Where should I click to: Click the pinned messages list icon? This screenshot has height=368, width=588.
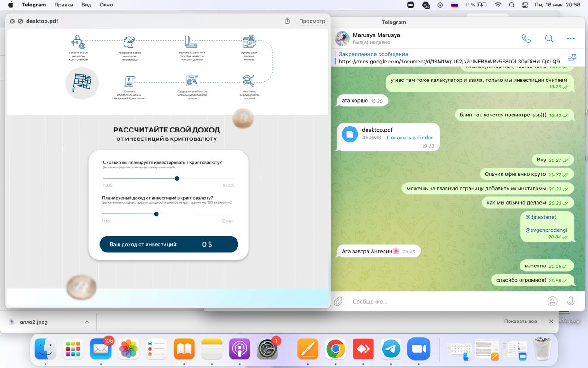(572, 57)
